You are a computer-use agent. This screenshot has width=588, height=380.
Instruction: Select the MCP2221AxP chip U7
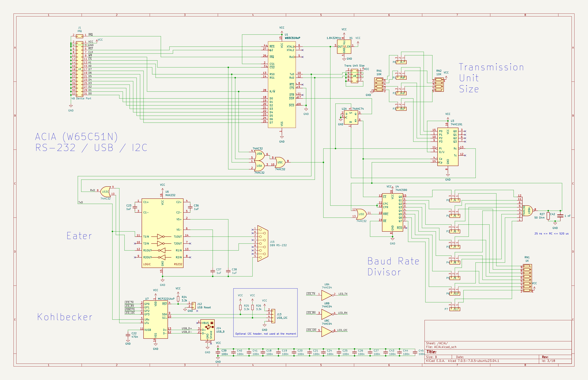[155, 319]
